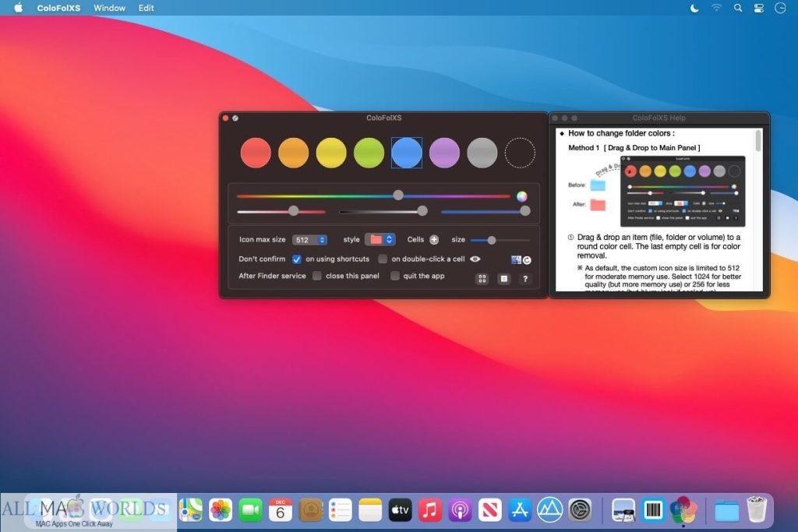Click the rainbow hue slider knob
This screenshot has height=532, width=798.
pyautogui.click(x=398, y=195)
